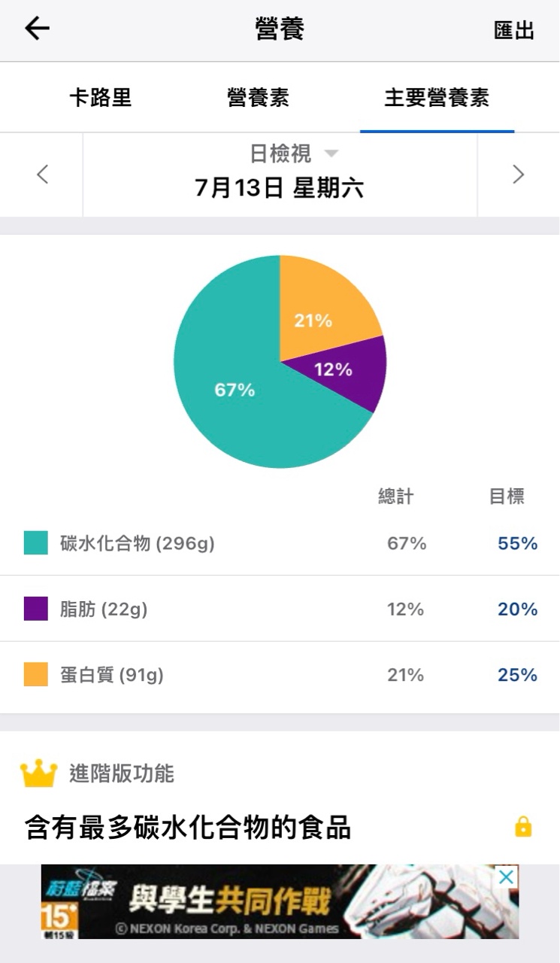Tap the 與學生共同作戰 ad banner
This screenshot has width=560, height=963.
280,901
